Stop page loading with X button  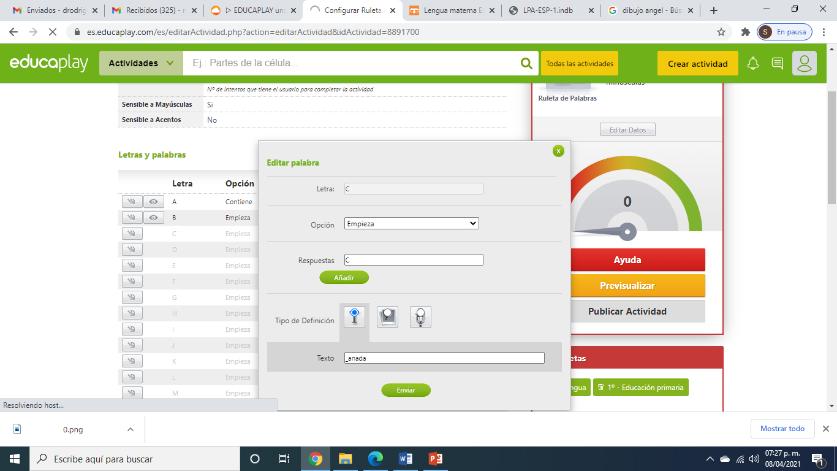click(52, 32)
